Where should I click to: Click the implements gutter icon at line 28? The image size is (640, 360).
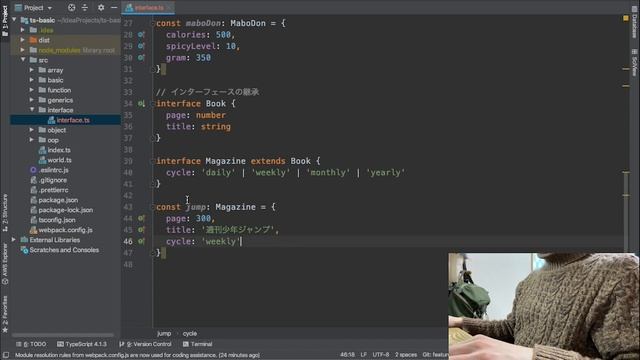[141, 35]
